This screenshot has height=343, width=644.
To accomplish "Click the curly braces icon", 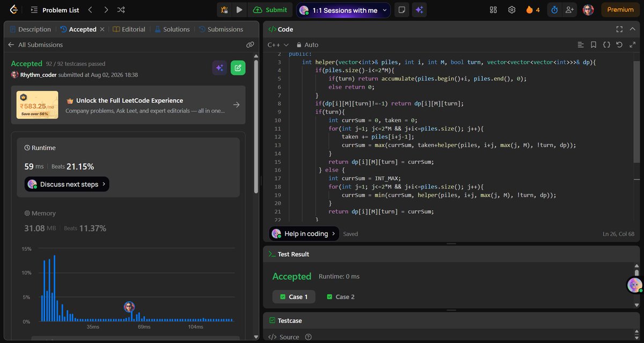I will [606, 45].
